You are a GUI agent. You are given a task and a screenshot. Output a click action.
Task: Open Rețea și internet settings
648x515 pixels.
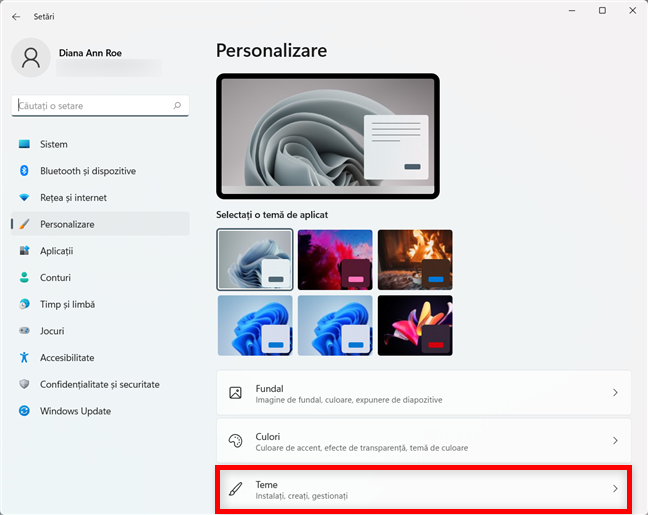100,198
